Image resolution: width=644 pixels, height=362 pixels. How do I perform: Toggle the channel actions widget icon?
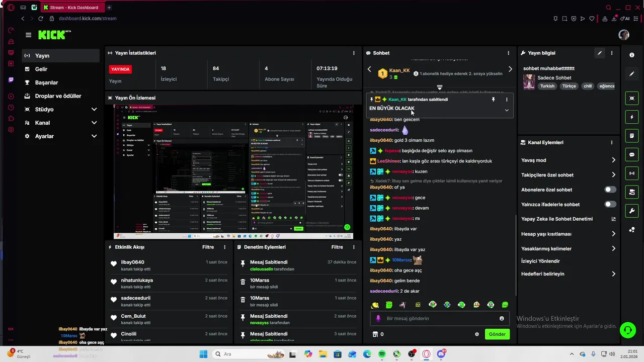point(632,192)
